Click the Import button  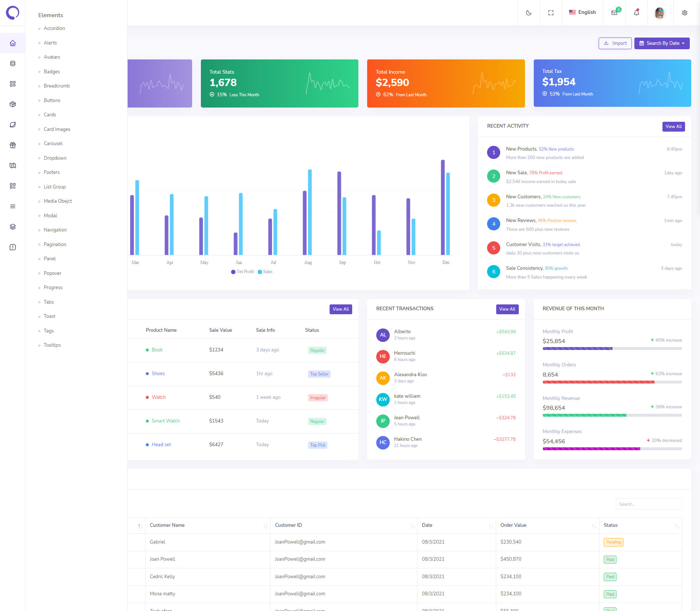615,43
